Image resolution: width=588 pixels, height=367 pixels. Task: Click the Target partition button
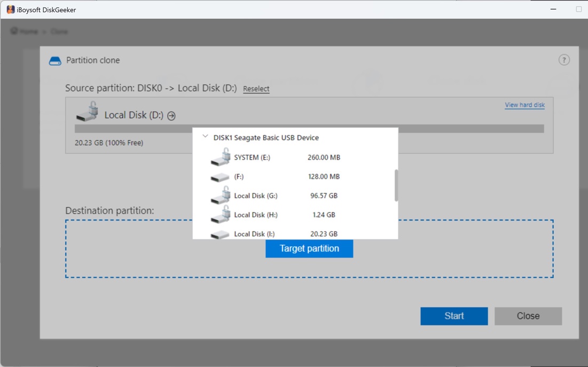[x=309, y=248]
